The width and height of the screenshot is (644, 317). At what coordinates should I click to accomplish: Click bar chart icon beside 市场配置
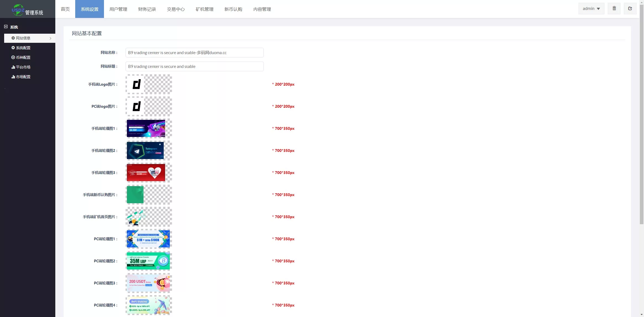click(x=13, y=77)
